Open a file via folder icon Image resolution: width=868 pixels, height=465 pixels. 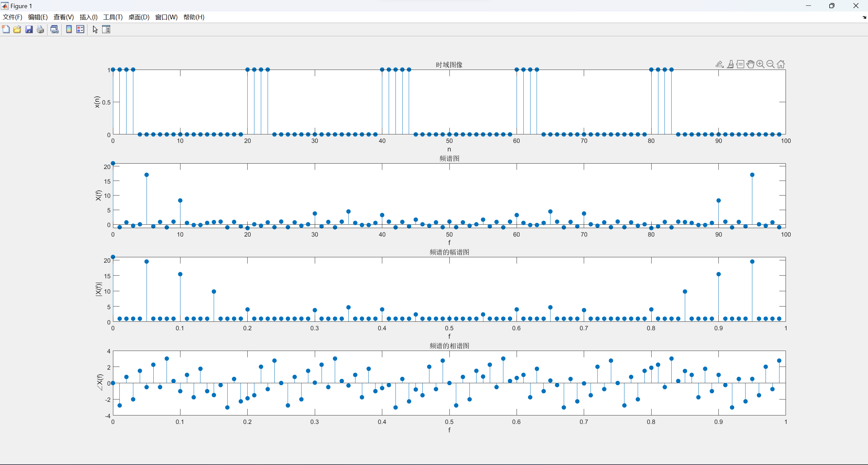coord(17,30)
